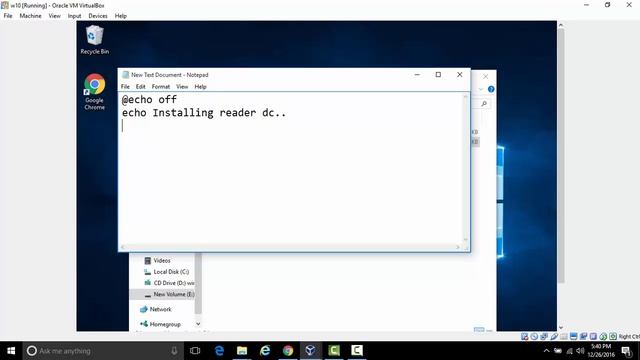Open File Explorer from the taskbar
This screenshot has width=640, height=360.
click(242, 351)
